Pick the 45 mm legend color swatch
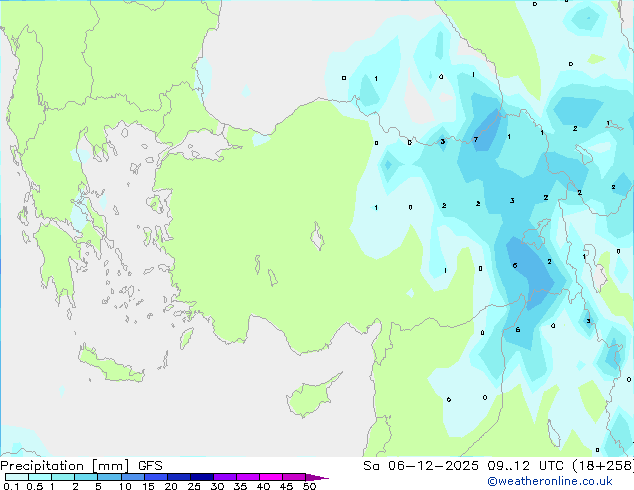Image resolution: width=634 pixels, height=490 pixels. point(294,477)
